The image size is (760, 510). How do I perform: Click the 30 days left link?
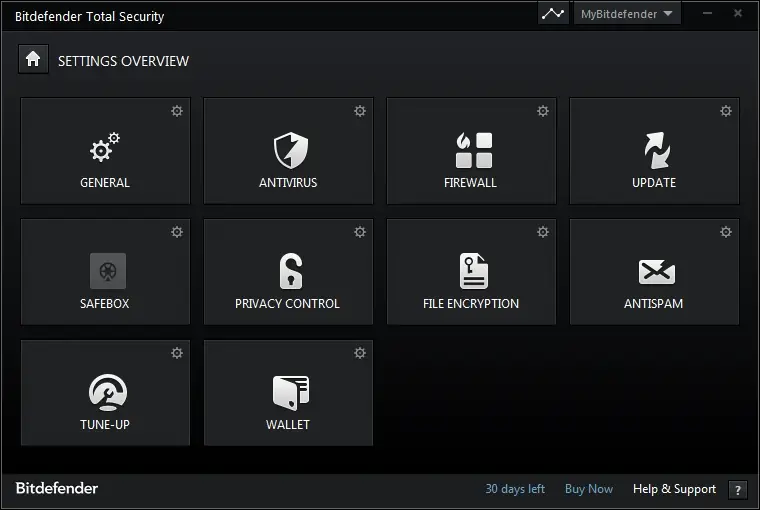click(x=515, y=489)
